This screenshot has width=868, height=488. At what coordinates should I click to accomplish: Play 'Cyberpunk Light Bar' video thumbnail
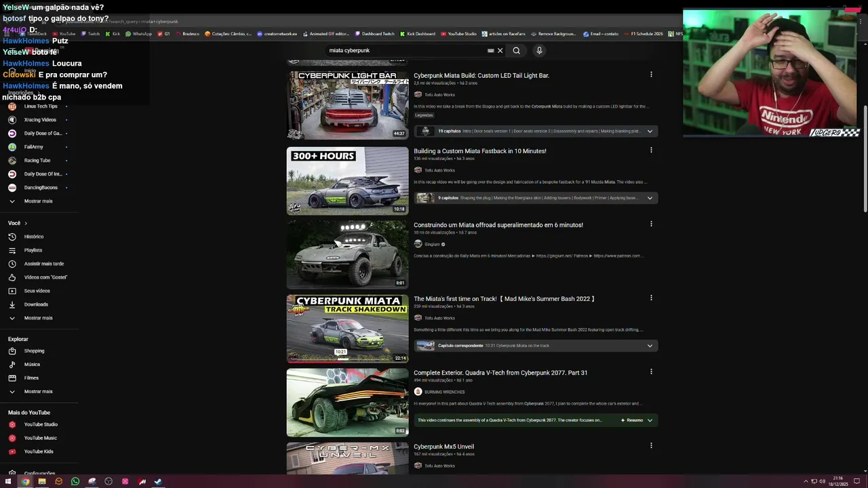tap(347, 106)
